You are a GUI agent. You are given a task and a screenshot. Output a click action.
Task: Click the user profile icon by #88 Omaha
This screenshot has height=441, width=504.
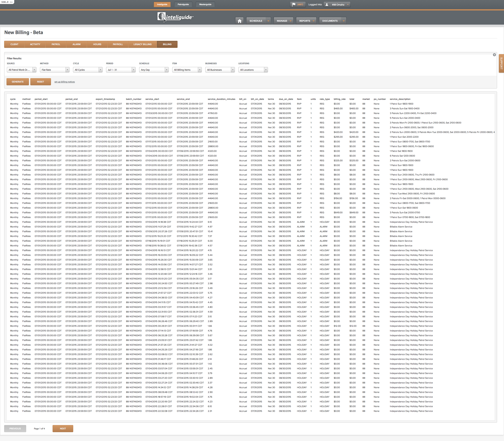pyautogui.click(x=327, y=4)
